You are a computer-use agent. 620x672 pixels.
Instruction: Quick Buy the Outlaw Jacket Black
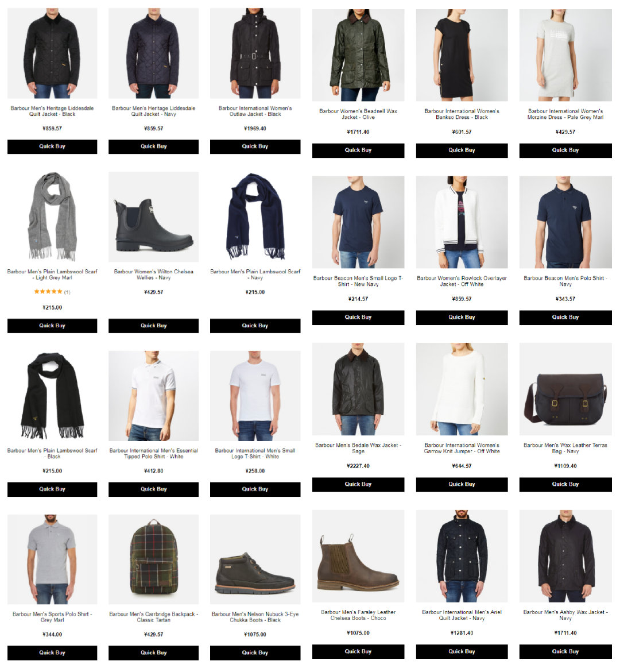tap(255, 146)
